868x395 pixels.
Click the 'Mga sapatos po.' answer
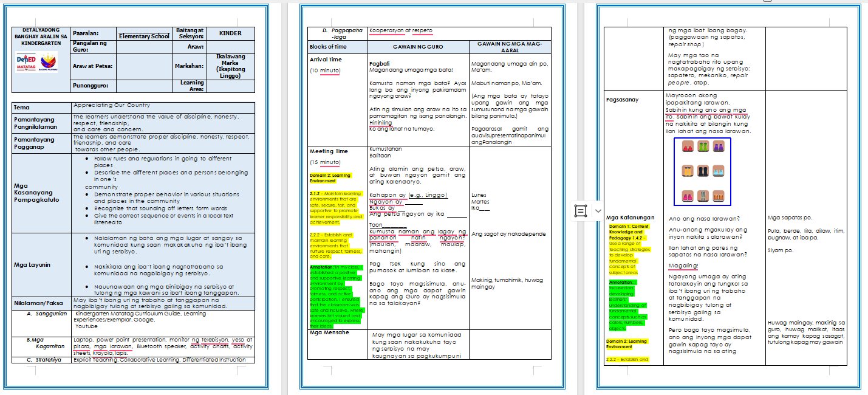790,218
